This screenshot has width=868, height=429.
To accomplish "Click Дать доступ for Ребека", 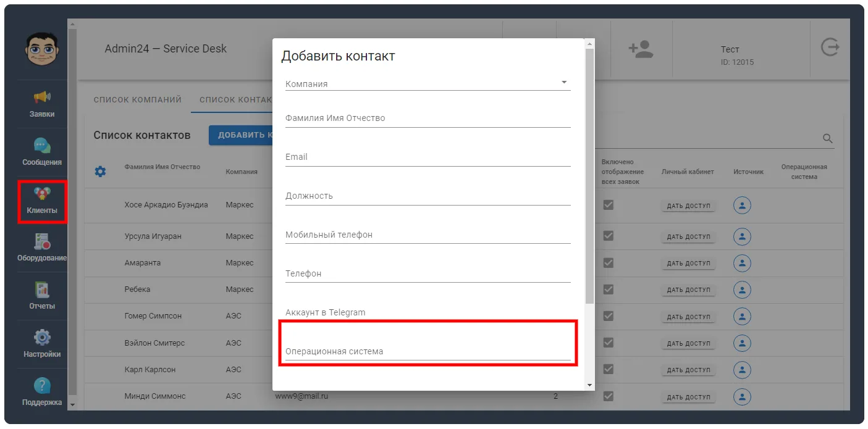I will [688, 290].
